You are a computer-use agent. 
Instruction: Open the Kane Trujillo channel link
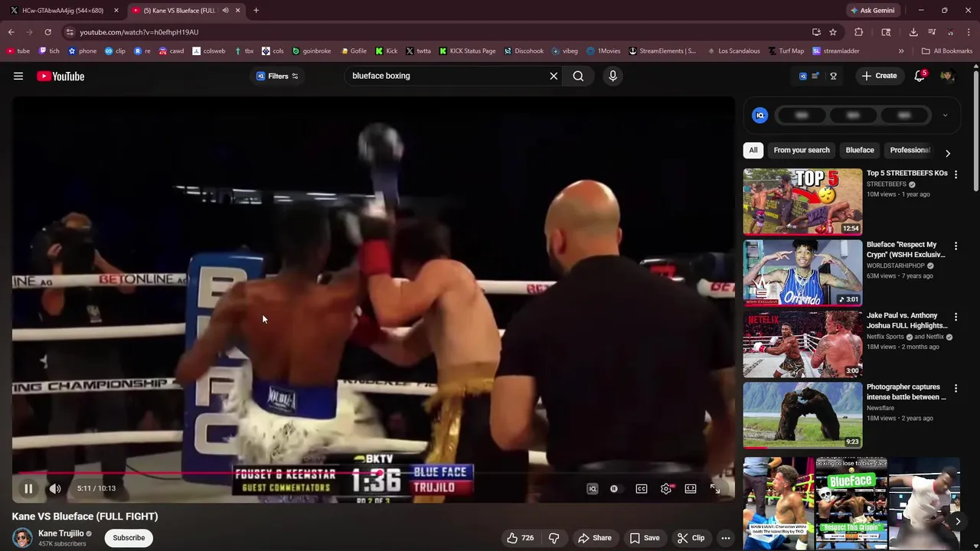[x=60, y=533]
